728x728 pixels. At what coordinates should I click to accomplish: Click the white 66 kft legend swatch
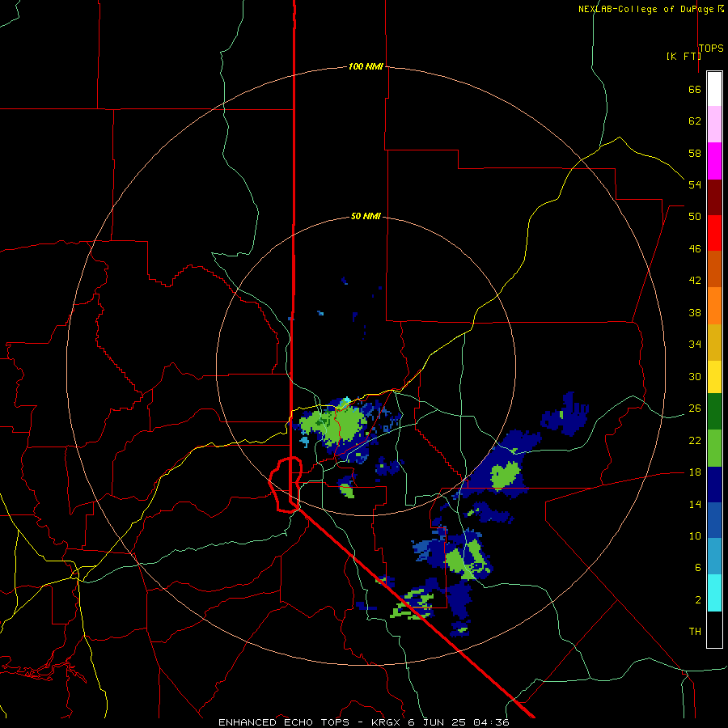tap(714, 89)
